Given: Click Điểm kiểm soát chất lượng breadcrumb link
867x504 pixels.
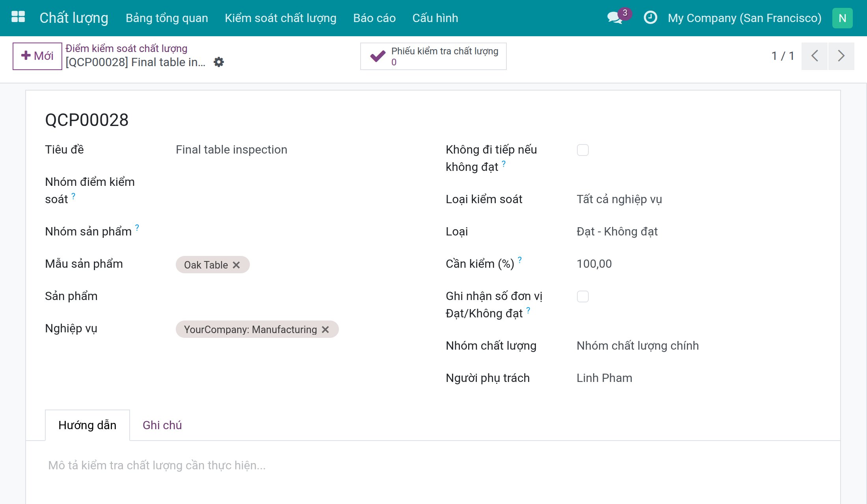Looking at the screenshot, I should coord(126,48).
